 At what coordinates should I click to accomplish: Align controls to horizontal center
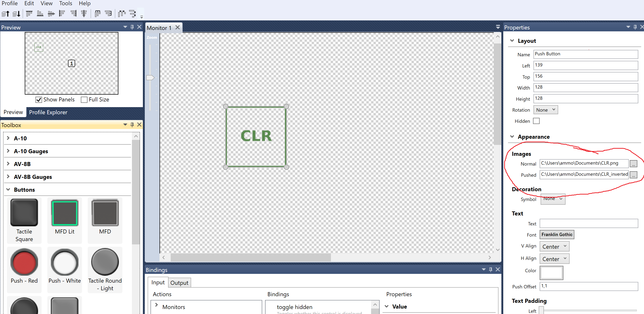[84, 14]
